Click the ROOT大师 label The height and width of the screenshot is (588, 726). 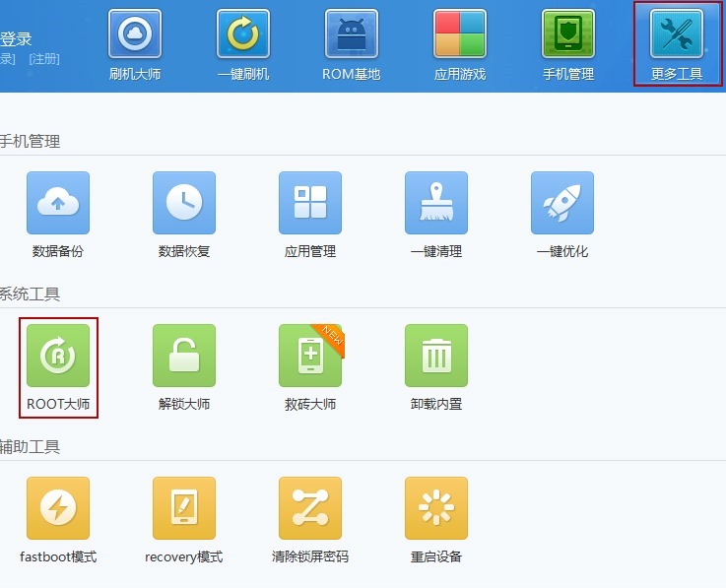[x=58, y=404]
